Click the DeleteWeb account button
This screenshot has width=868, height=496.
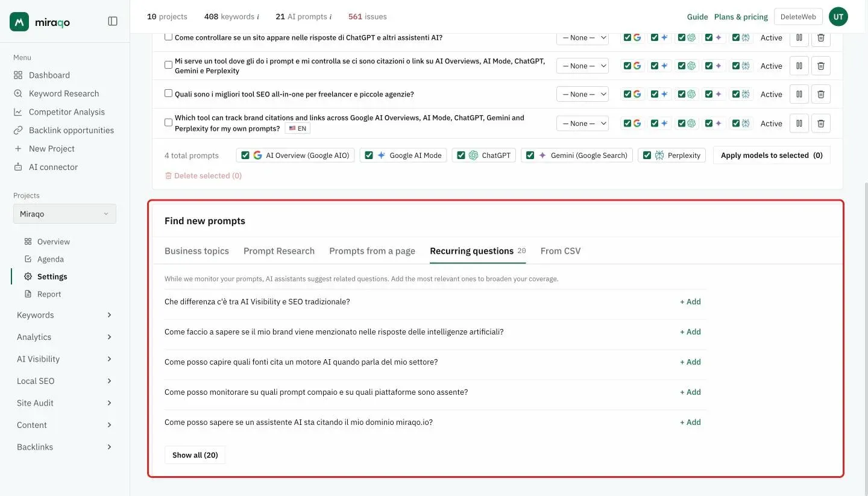click(x=798, y=17)
